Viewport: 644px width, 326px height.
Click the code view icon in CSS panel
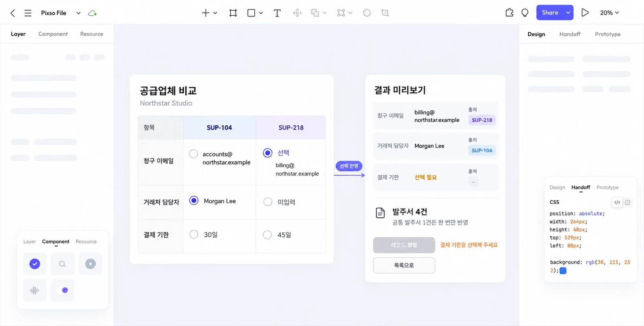tap(617, 202)
